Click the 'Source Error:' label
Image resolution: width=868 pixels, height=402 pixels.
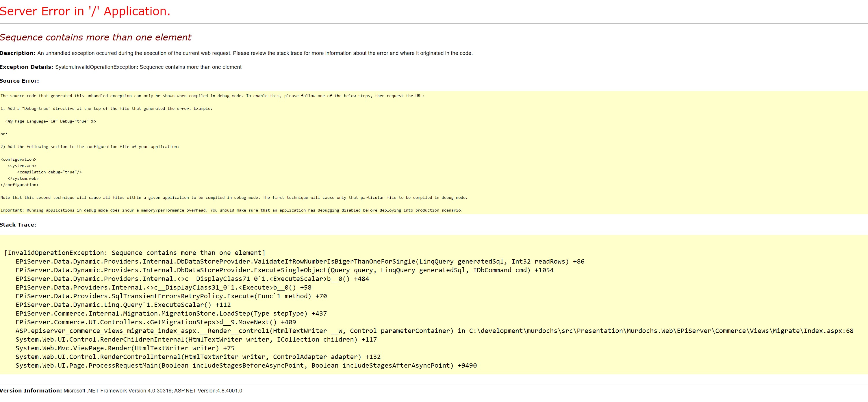[19, 81]
